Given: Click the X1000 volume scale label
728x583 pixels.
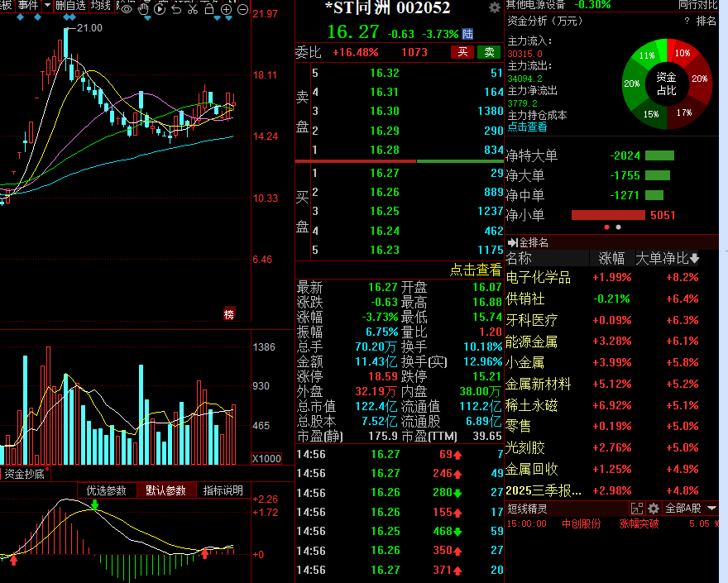Looking at the screenshot, I should (266, 459).
